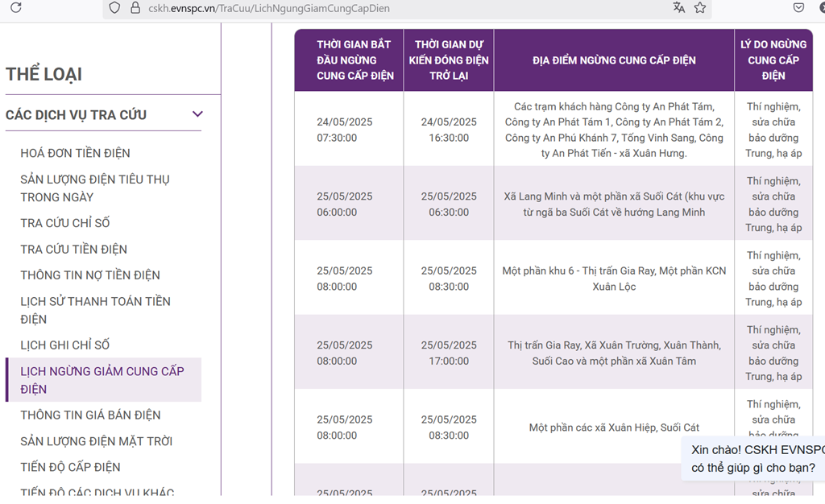Open LỊCH SỬ THANH TOÁN TIỀN ĐIỆN
825x504 pixels.
pos(96,310)
